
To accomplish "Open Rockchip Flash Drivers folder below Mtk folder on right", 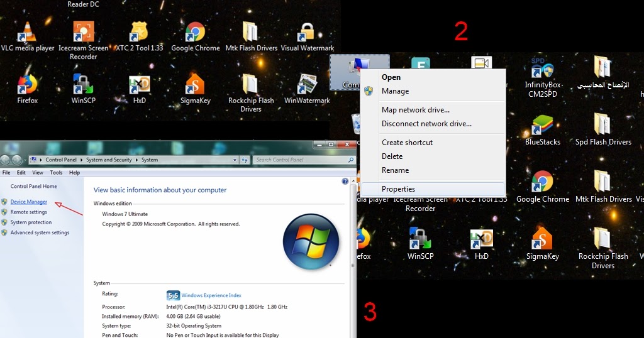I will click(602, 239).
